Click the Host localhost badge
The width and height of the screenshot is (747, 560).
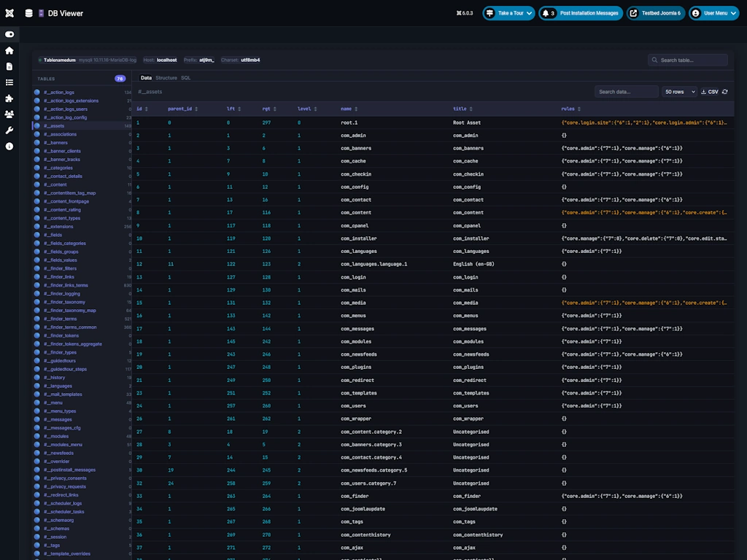click(x=160, y=60)
